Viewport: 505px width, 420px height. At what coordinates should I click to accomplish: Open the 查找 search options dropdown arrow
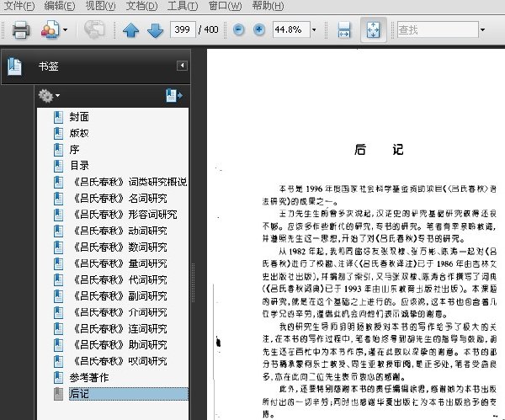coord(482,30)
